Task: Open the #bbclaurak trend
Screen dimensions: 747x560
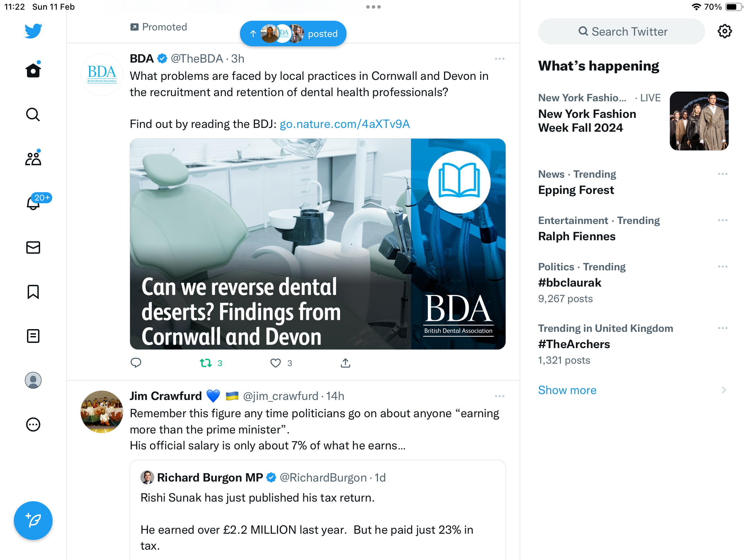Action: click(x=570, y=283)
